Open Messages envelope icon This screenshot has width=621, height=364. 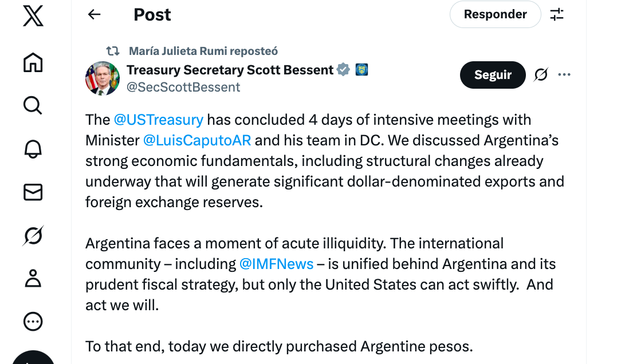pos(33,192)
